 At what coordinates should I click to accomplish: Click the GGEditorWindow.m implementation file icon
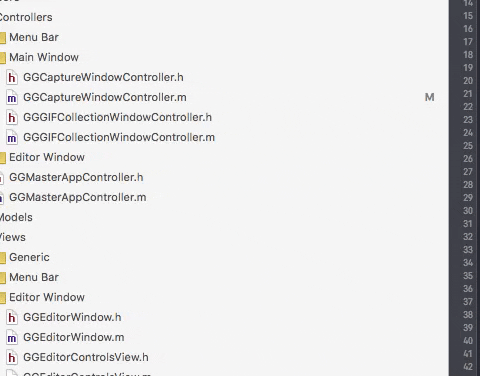pyautogui.click(x=12, y=337)
